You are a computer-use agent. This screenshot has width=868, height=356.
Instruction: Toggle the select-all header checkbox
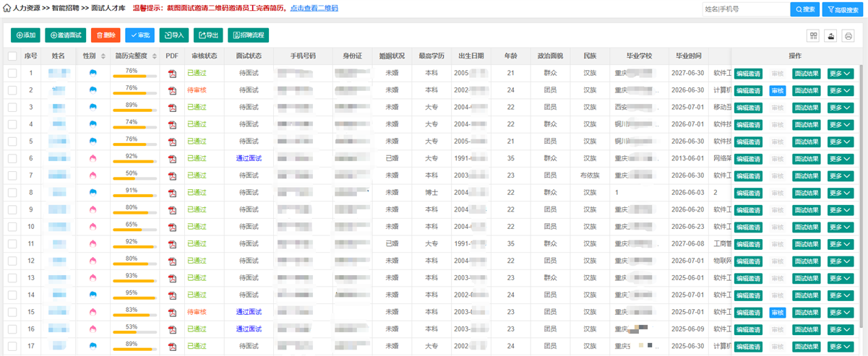(12, 56)
